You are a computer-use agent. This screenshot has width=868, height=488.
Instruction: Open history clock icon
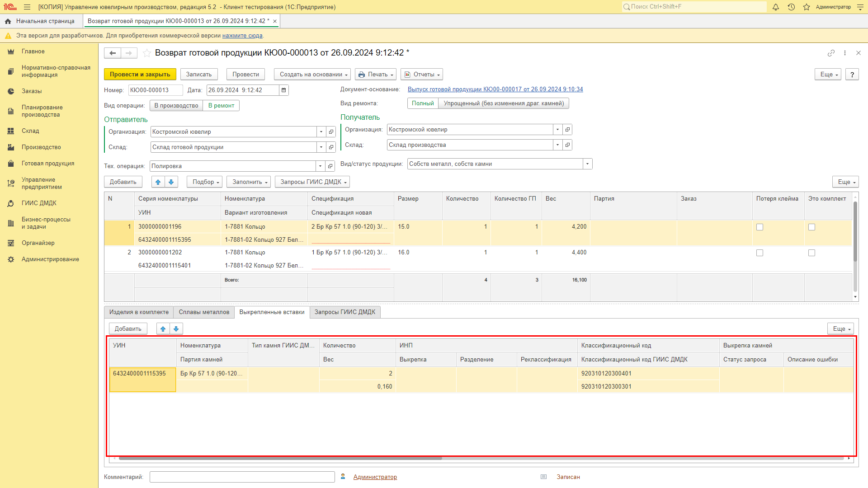[x=791, y=7]
